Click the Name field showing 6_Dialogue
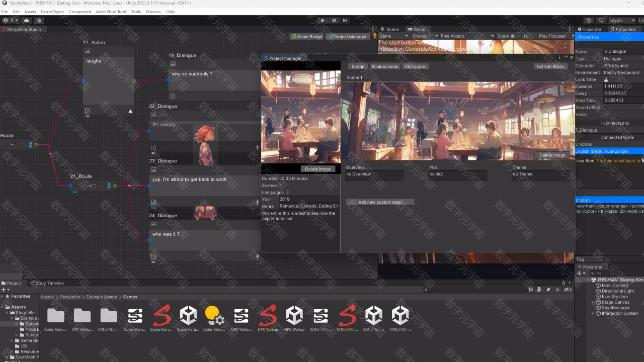This screenshot has width=644, height=362. (623, 51)
